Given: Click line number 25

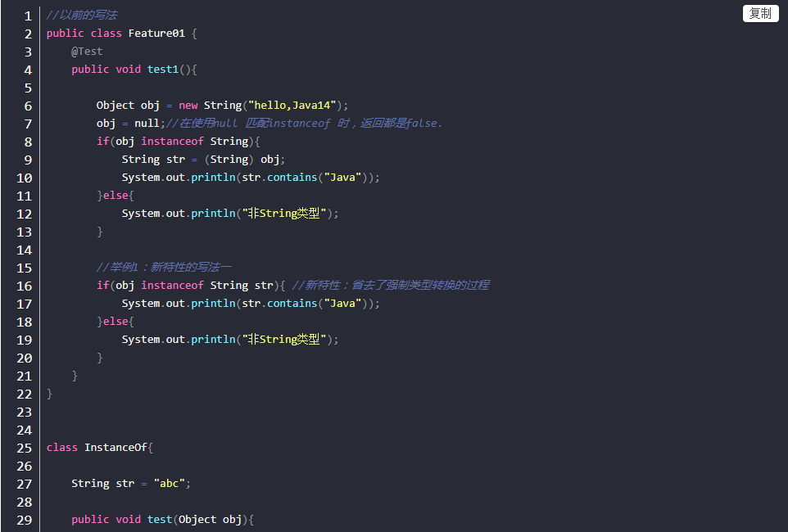Looking at the screenshot, I should coord(24,448).
